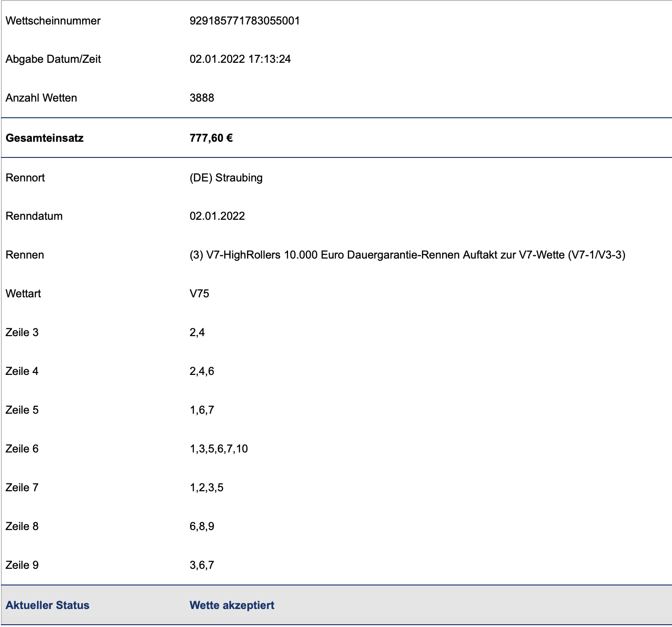Click the Zeile 7 label

[x=22, y=488]
